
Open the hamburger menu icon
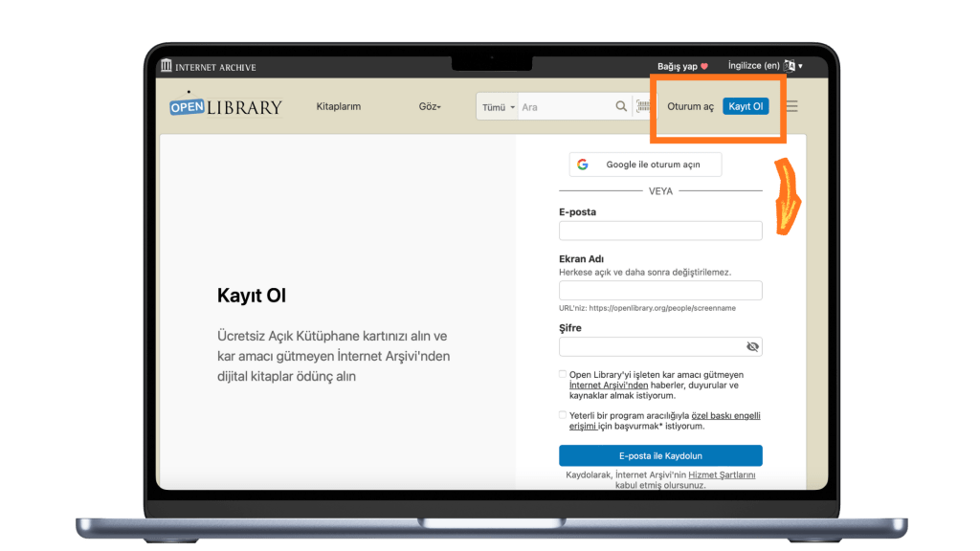pyautogui.click(x=791, y=107)
